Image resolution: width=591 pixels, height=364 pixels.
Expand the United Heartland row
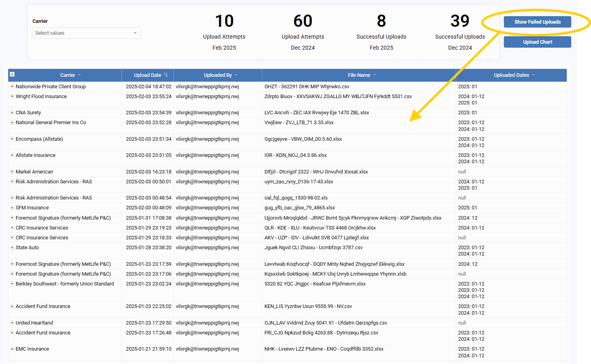[12, 323]
